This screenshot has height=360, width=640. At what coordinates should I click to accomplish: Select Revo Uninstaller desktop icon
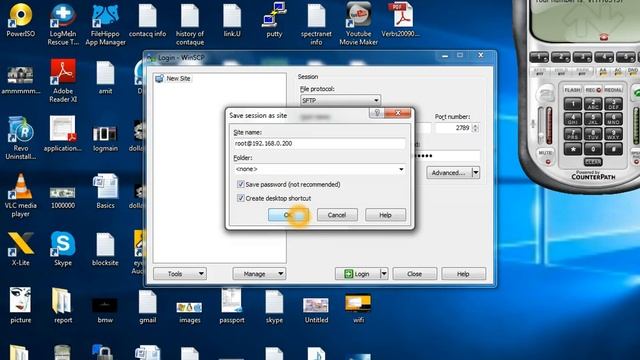click(x=20, y=138)
